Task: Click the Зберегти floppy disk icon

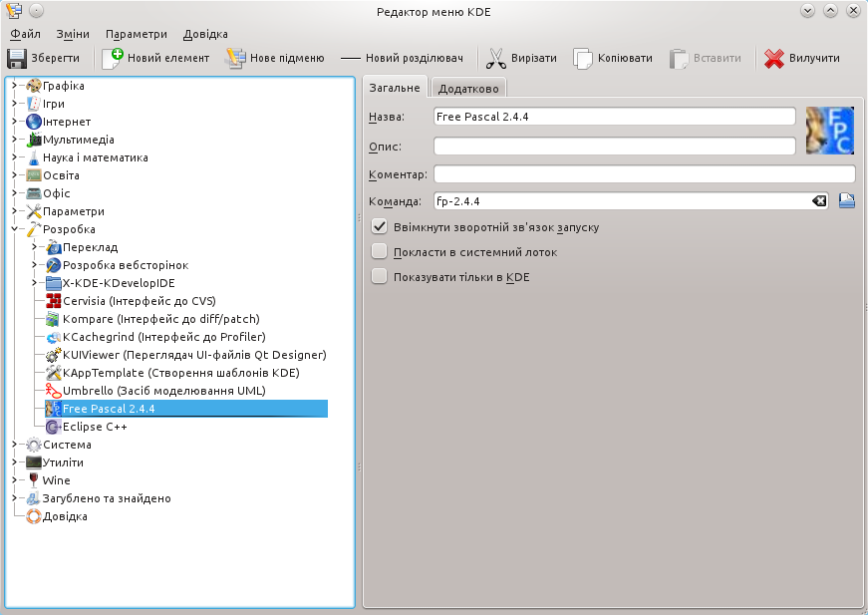Action: click(x=17, y=58)
